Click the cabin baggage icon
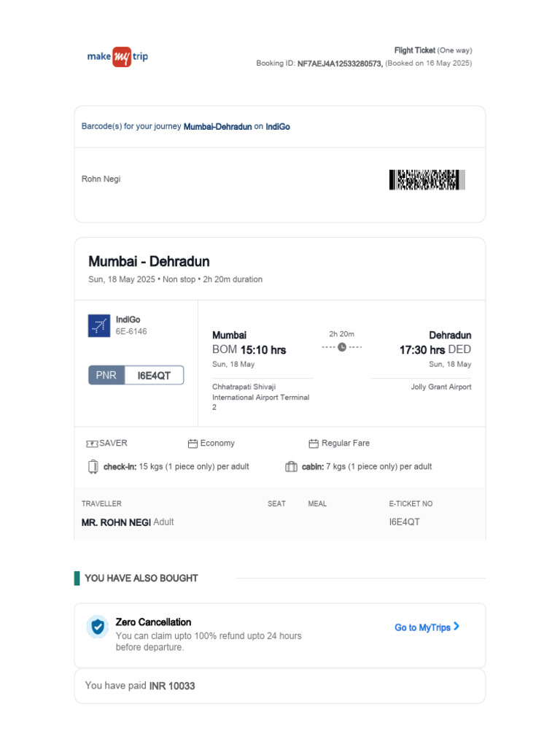The image size is (560, 747). coord(291,467)
